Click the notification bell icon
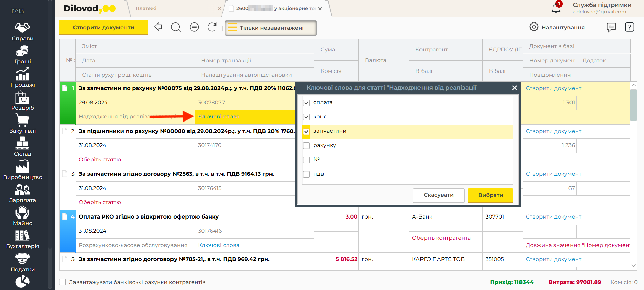Image resolution: width=644 pixels, height=290 pixels. tap(556, 8)
